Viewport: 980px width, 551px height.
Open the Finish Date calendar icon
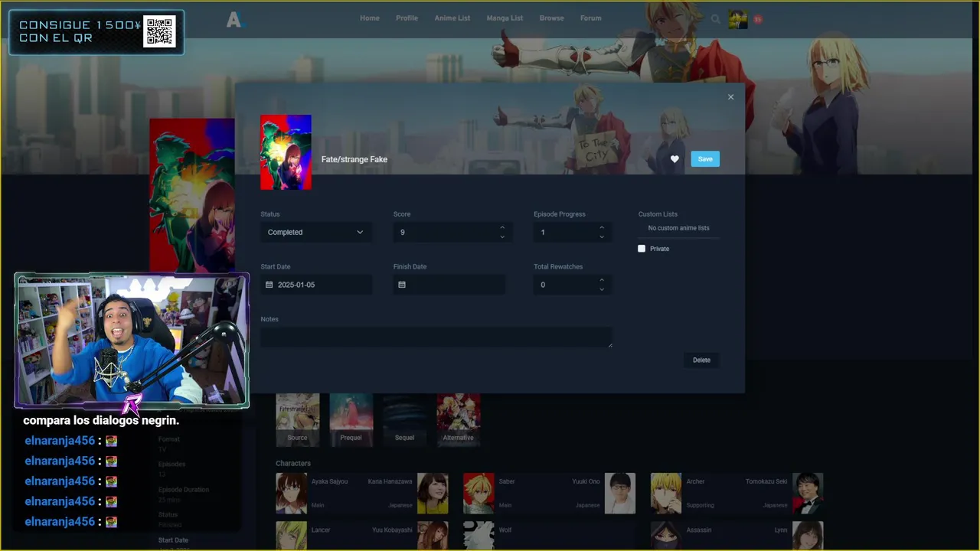coord(402,285)
